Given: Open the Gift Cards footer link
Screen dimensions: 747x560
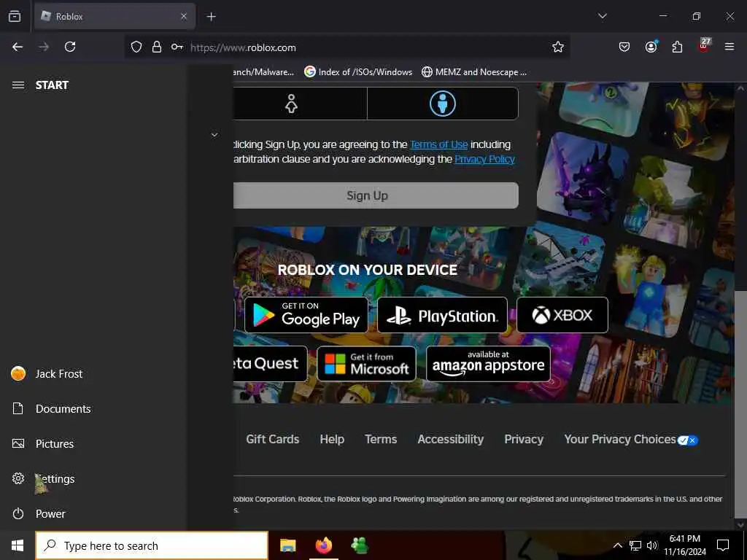Looking at the screenshot, I should [273, 439].
